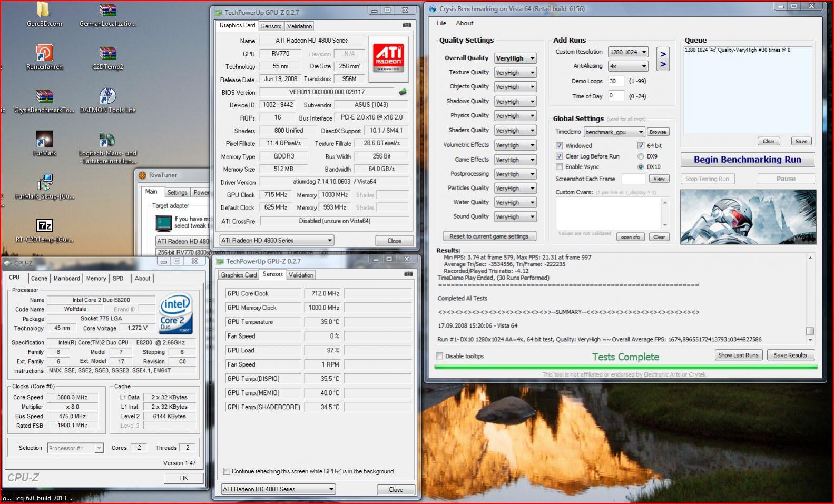The width and height of the screenshot is (834, 504).
Task: Click the Browse button next to Timedemo
Action: [658, 132]
